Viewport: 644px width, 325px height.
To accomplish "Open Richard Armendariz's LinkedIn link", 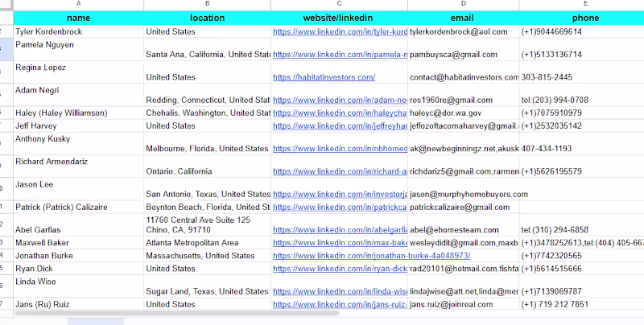I will pyautogui.click(x=340, y=171).
